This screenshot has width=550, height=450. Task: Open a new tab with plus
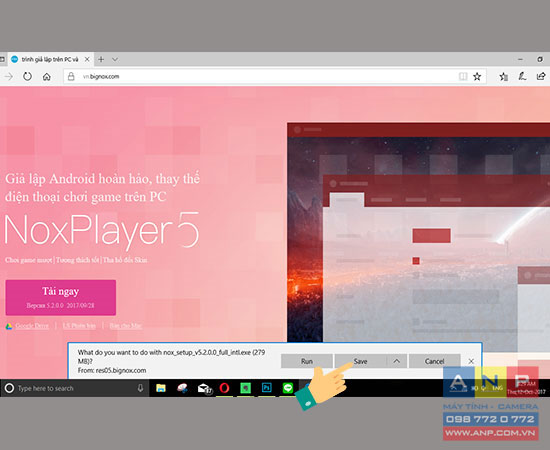click(101, 59)
